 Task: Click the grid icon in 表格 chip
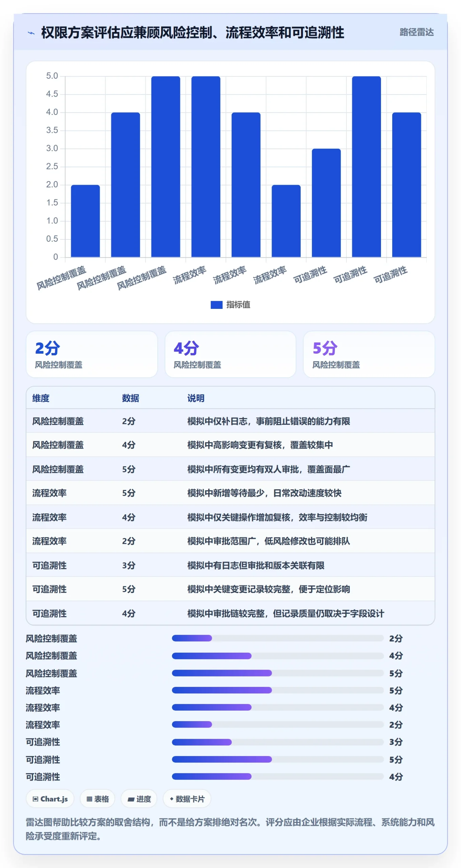point(89,799)
